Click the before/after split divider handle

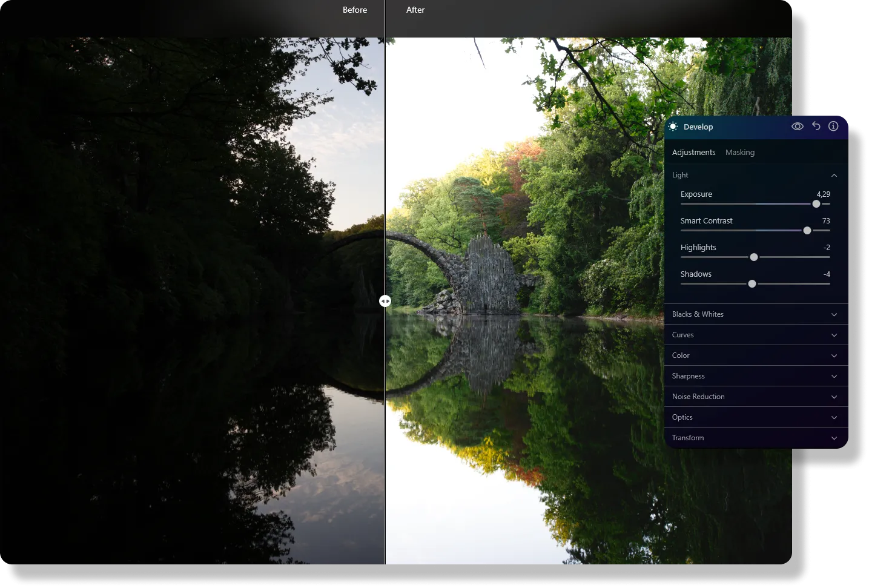[385, 301]
